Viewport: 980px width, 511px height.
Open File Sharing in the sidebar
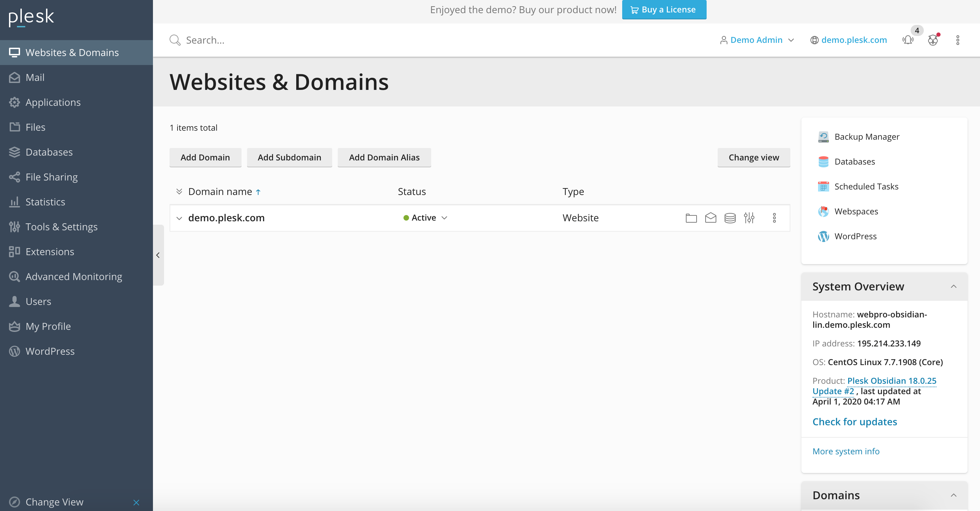(x=76, y=177)
